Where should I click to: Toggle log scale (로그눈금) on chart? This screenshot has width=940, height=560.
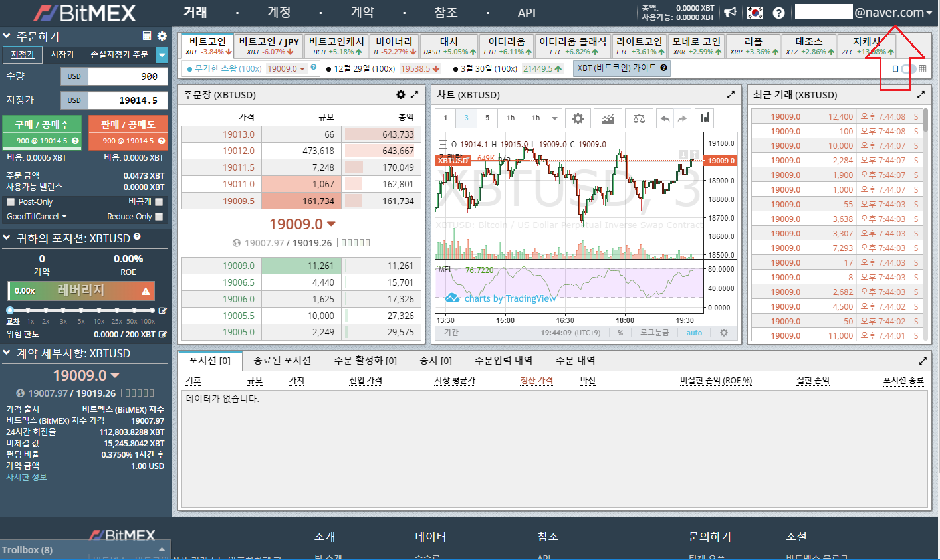coord(654,333)
